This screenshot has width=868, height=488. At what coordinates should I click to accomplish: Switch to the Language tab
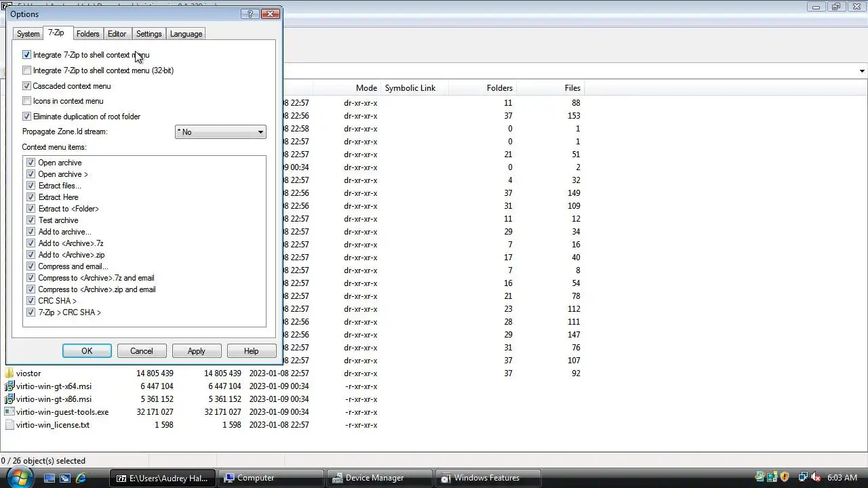[186, 34]
